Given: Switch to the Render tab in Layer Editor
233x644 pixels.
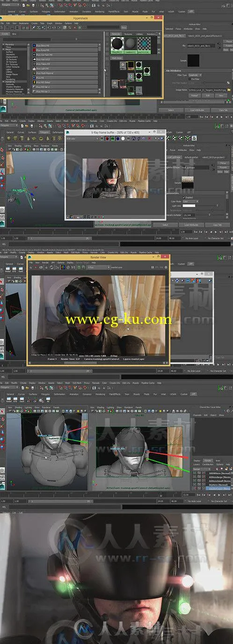Looking at the screenshot, I should tap(207, 461).
